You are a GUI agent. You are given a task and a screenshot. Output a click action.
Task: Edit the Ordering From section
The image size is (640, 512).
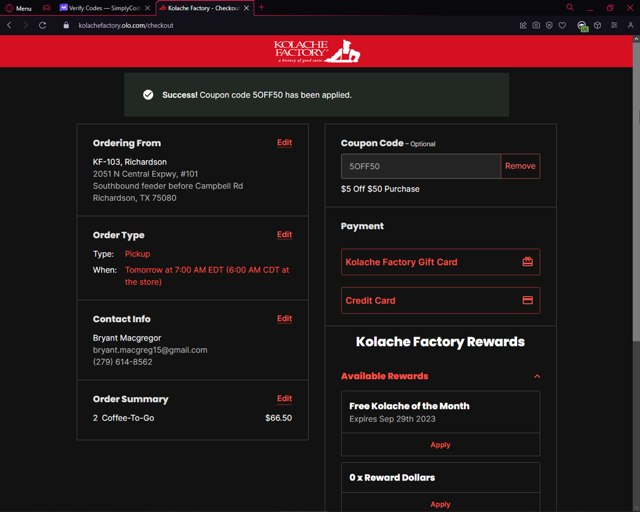point(284,142)
